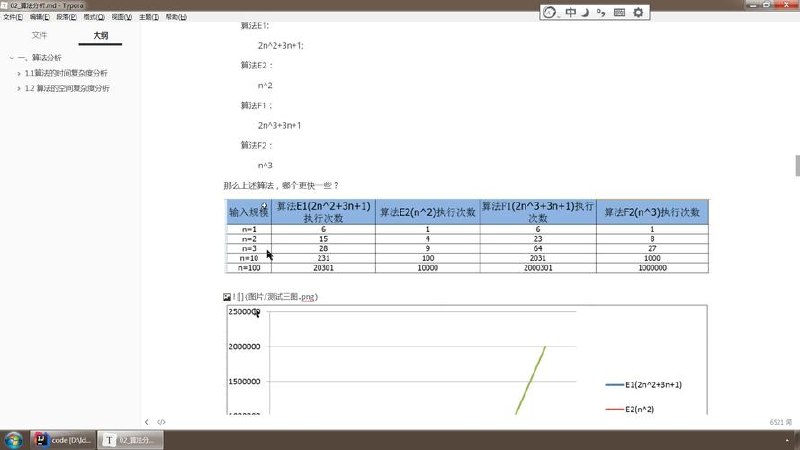Image resolution: width=800 pixels, height=450 pixels.
Task: Open the 文件(F) menu
Action: 13,17
